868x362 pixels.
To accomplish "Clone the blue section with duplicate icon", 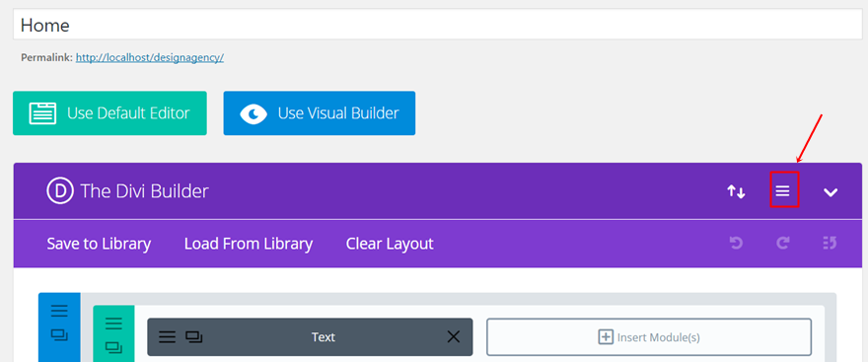I will (59, 335).
